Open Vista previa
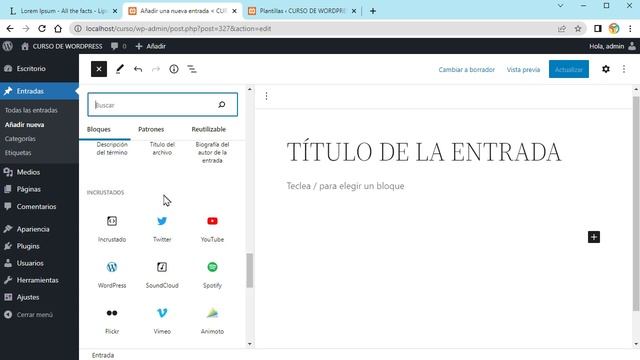 coord(523,69)
